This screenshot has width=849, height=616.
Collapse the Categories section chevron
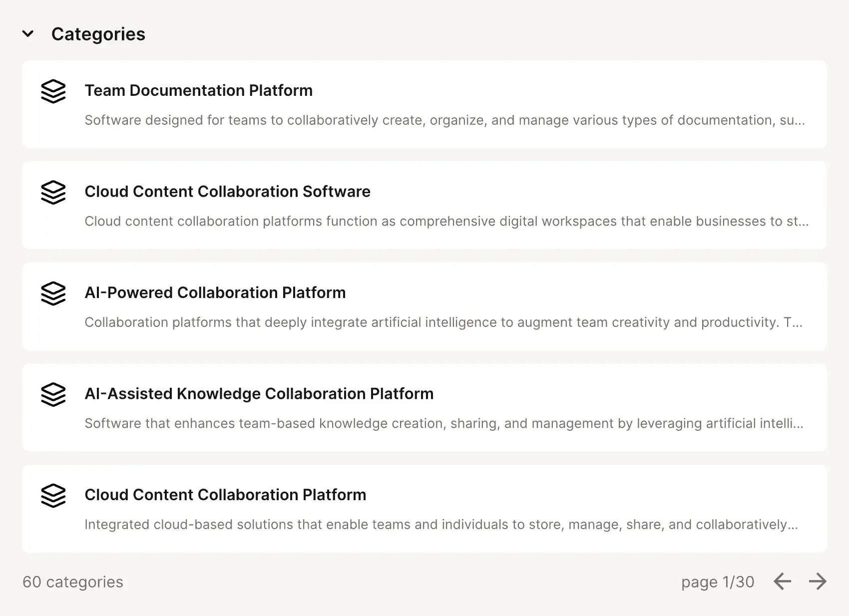click(x=28, y=34)
